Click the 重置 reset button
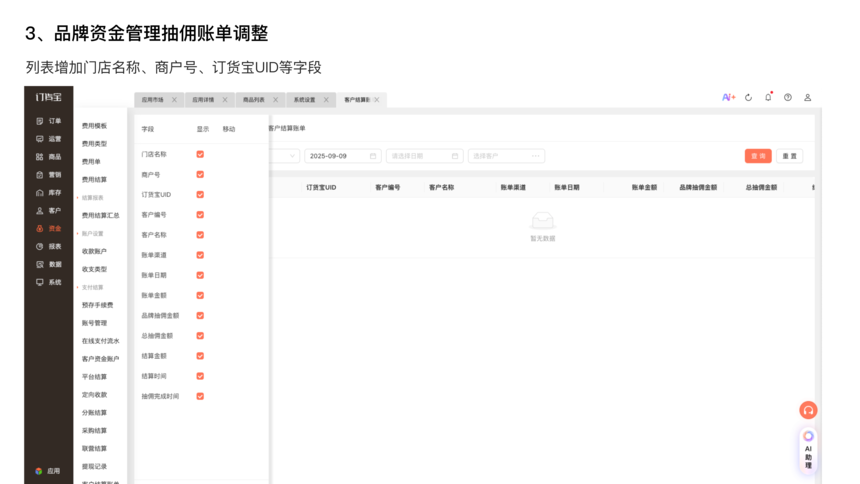 coord(789,156)
